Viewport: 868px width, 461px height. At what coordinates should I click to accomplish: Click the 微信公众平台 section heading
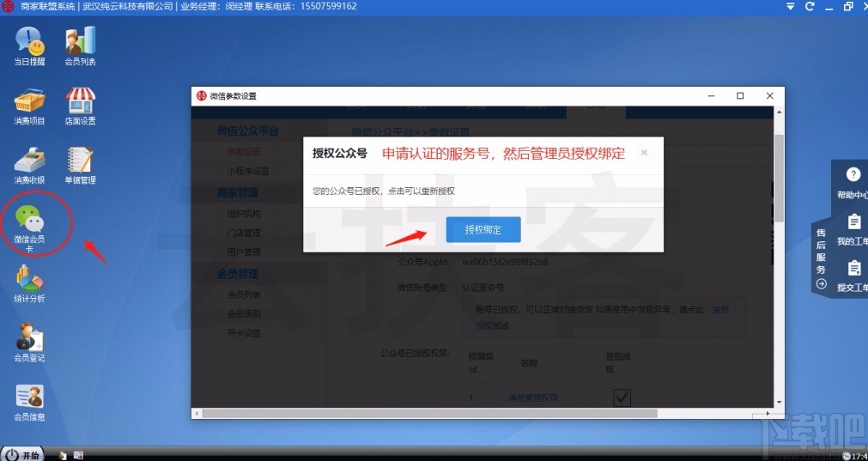tap(248, 131)
